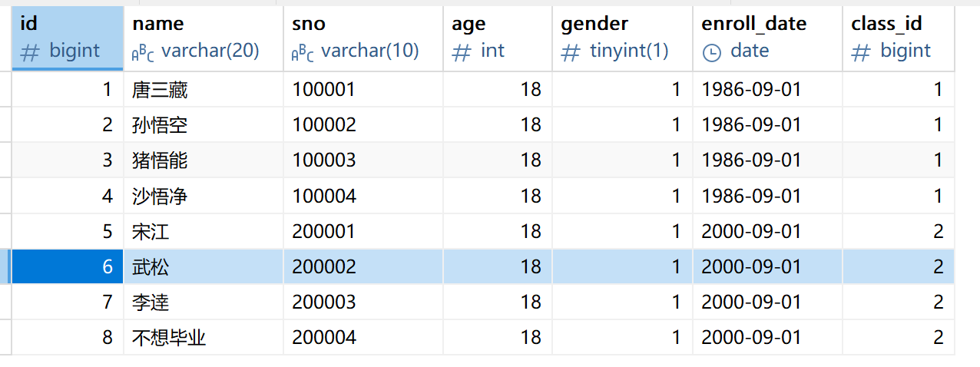The height and width of the screenshot is (367, 980).
Task: Click the enroll_date cell for 宋江
Action: [767, 231]
